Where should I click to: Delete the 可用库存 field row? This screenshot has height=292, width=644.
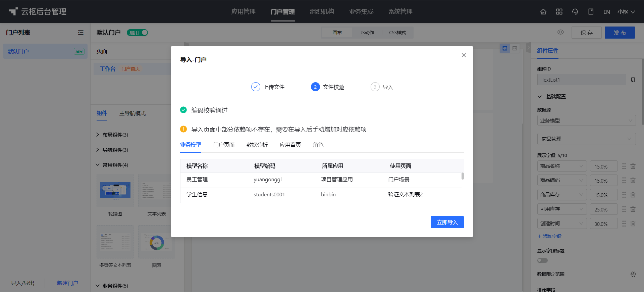[x=633, y=209]
